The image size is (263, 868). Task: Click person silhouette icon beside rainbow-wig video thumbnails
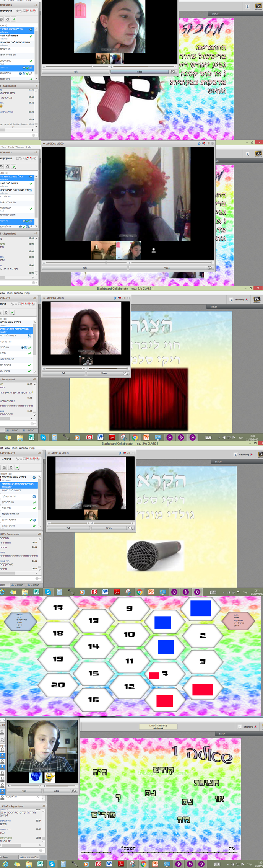point(153,251)
